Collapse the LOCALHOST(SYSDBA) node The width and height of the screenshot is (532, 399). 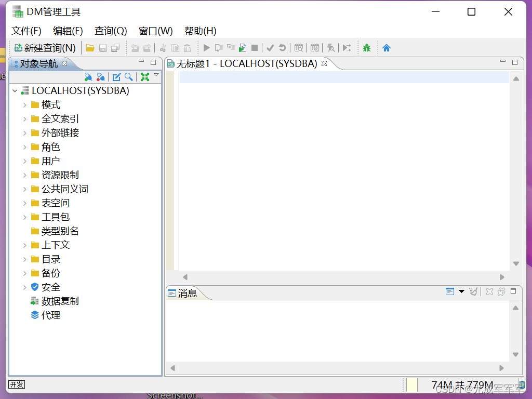tap(15, 91)
